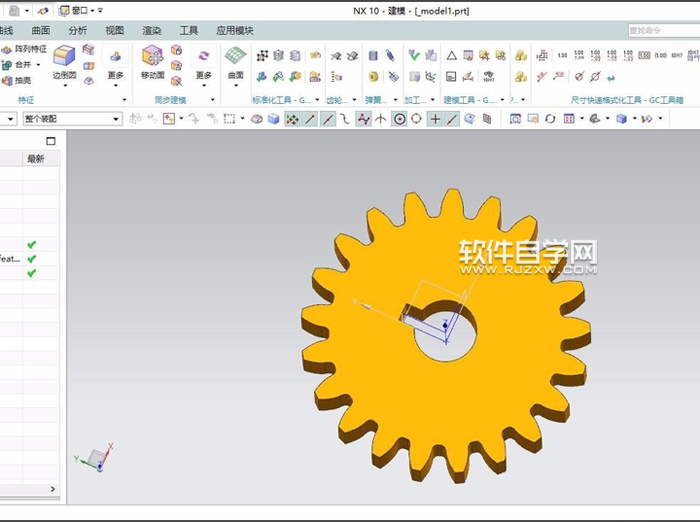Click the blue cylinder spring icon

point(373,55)
